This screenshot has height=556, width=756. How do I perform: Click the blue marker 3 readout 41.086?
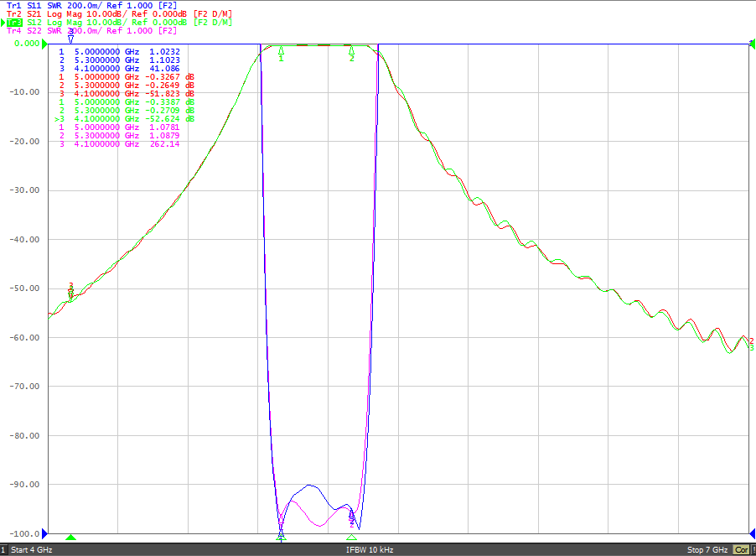pyautogui.click(x=164, y=69)
